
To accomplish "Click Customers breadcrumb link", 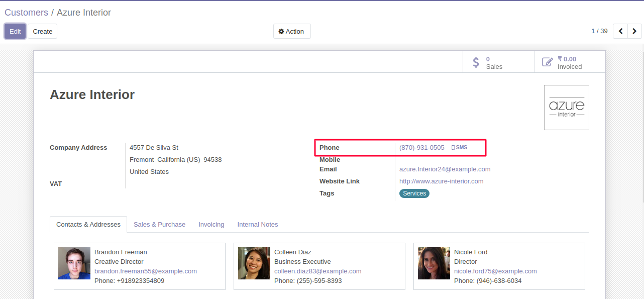I will click(x=26, y=13).
